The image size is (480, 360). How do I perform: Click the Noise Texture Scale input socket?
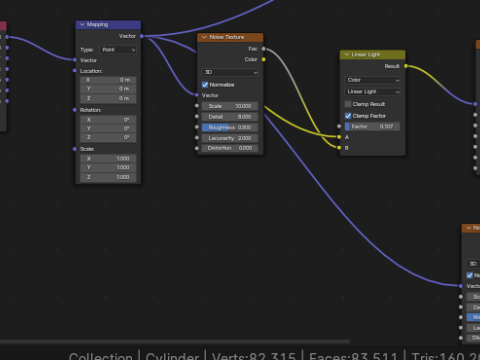[197, 106]
